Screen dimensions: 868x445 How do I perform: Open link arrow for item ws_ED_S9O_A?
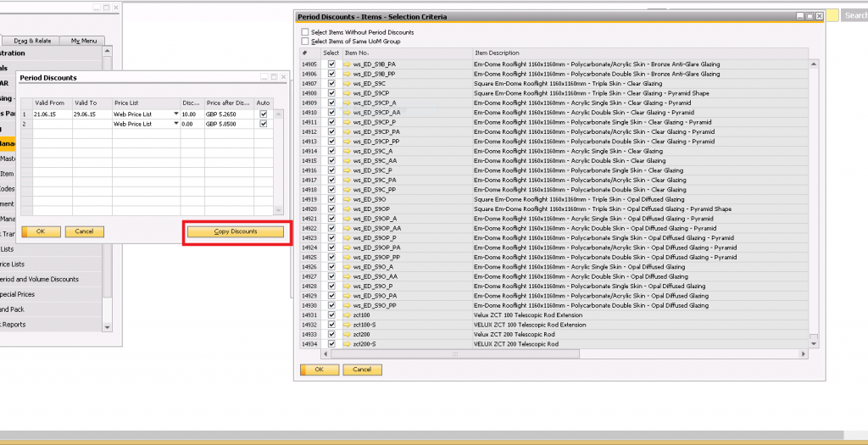click(x=347, y=267)
